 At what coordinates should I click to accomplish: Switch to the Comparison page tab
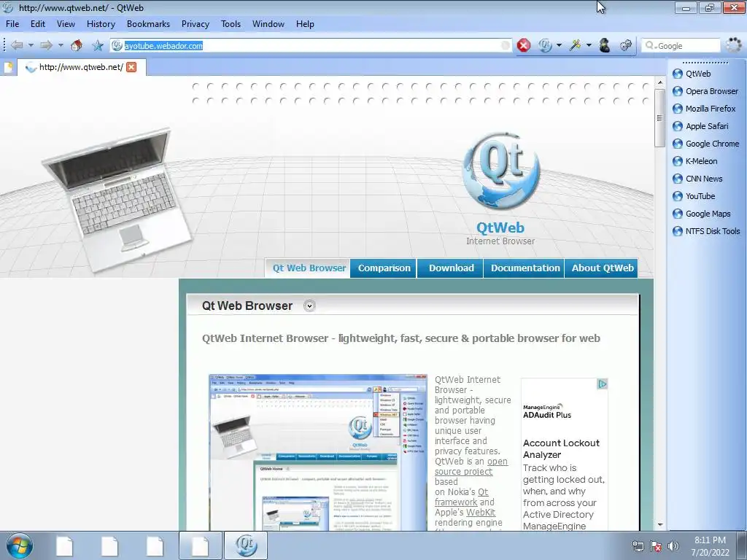(x=384, y=268)
